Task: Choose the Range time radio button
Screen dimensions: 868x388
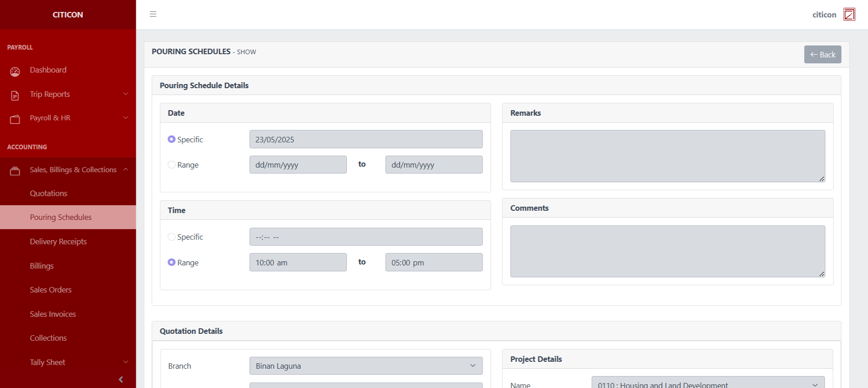Action: coord(172,262)
